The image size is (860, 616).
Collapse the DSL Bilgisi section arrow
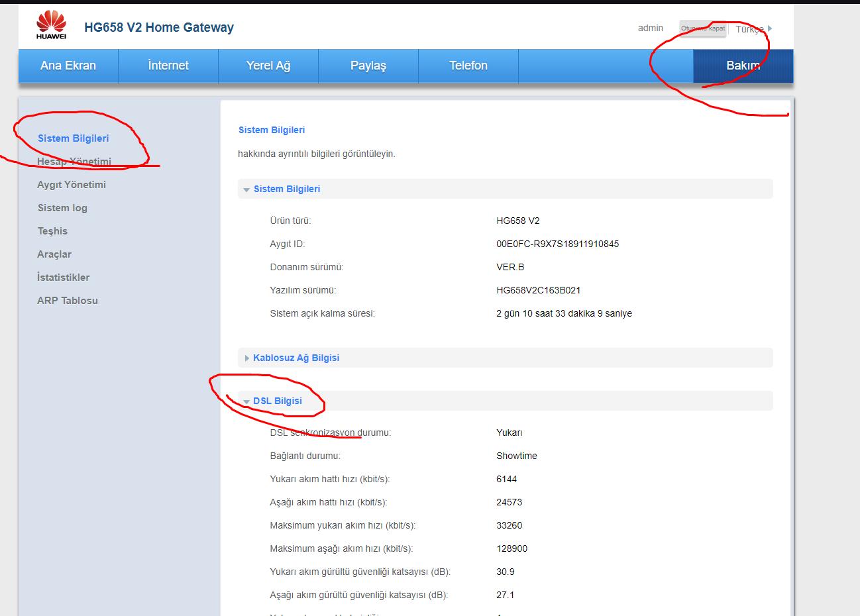[246, 401]
